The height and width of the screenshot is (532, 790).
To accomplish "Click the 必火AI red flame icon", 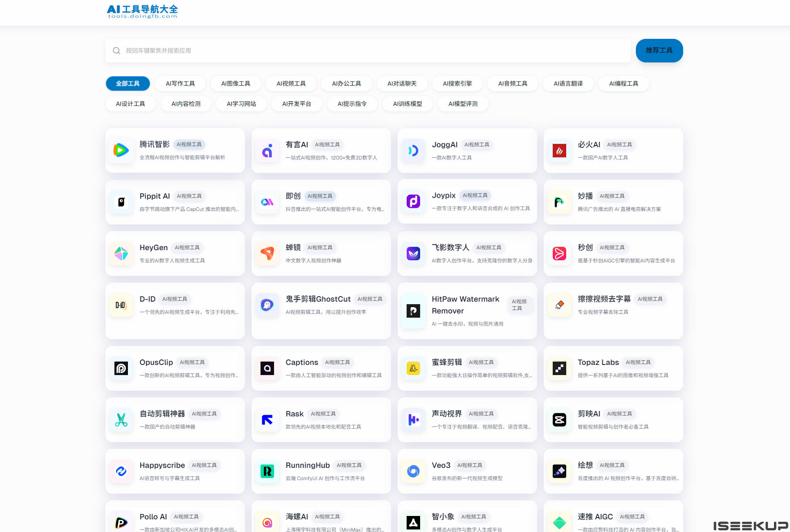I will 559,150.
